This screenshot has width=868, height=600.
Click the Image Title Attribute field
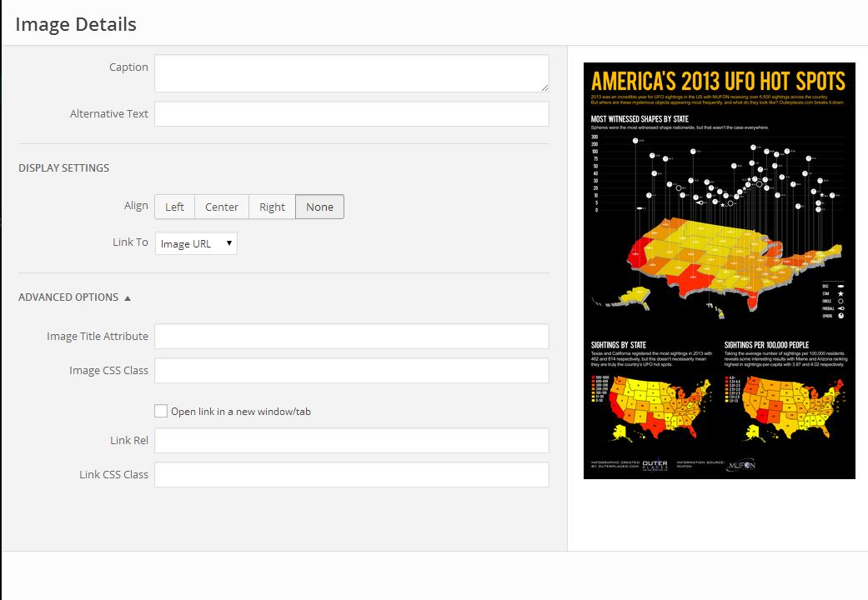point(351,337)
